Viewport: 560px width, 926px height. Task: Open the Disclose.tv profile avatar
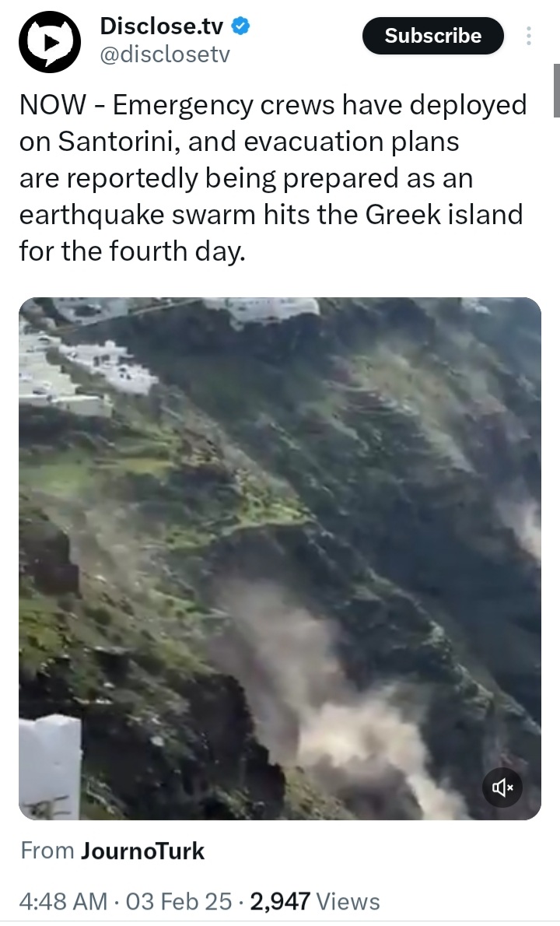tap(50, 42)
